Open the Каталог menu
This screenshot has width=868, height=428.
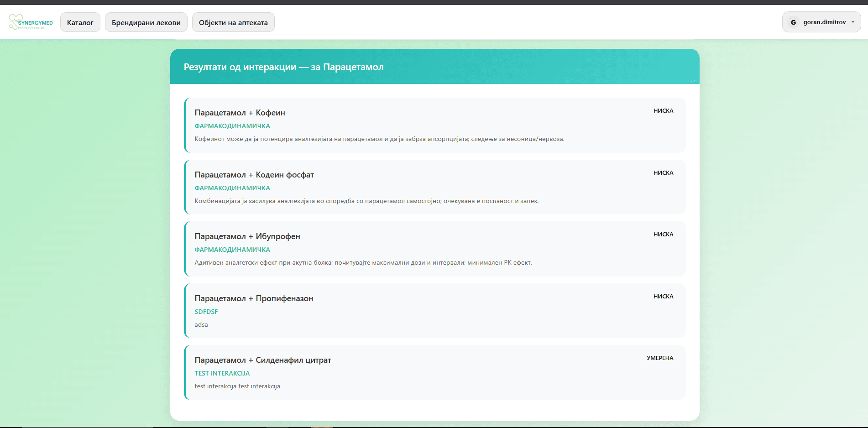(x=80, y=22)
